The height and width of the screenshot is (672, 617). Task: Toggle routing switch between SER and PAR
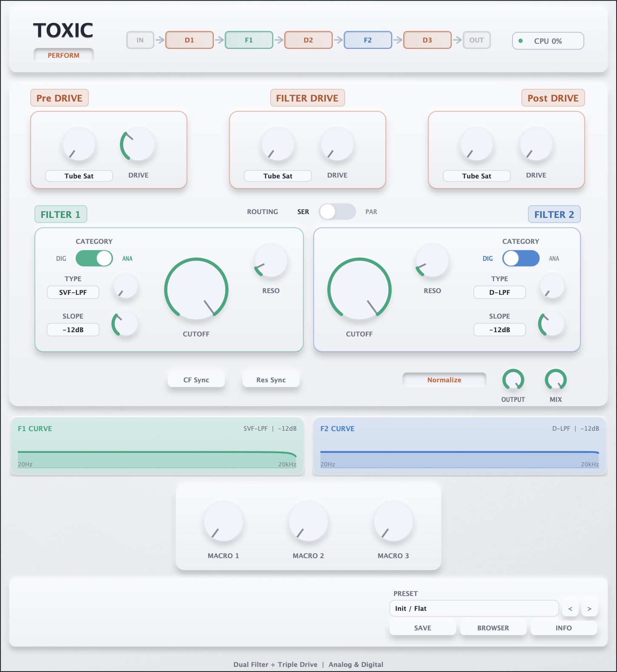click(337, 212)
